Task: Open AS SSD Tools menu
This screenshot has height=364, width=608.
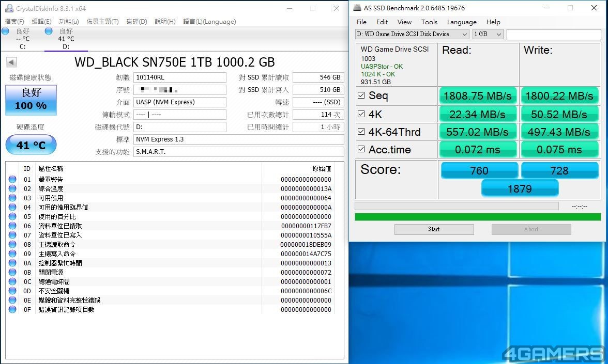Action: pos(429,22)
